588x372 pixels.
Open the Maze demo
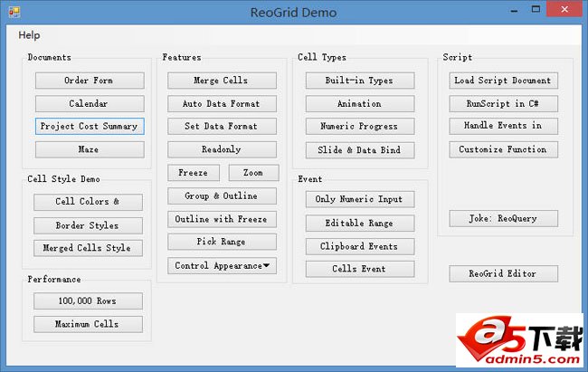(x=90, y=149)
